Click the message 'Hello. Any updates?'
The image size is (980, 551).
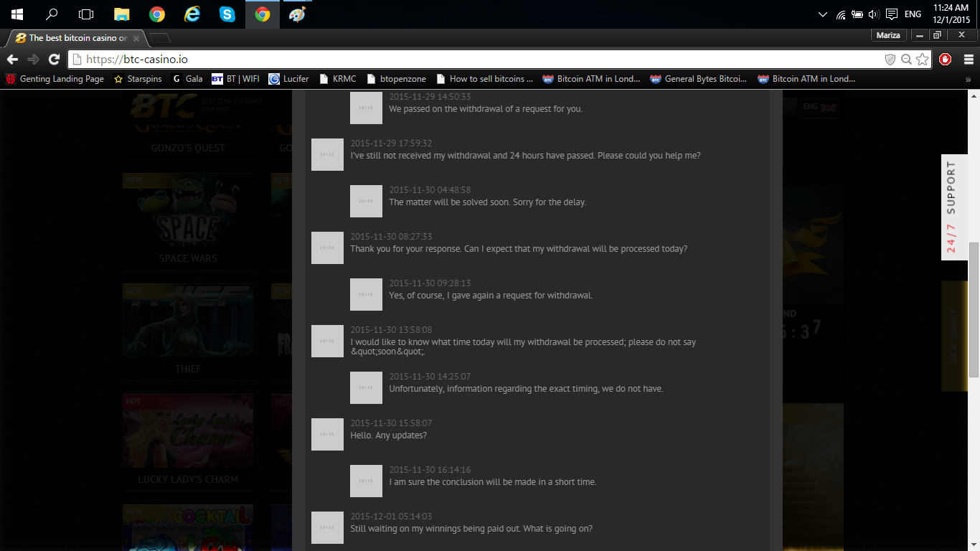click(x=388, y=435)
